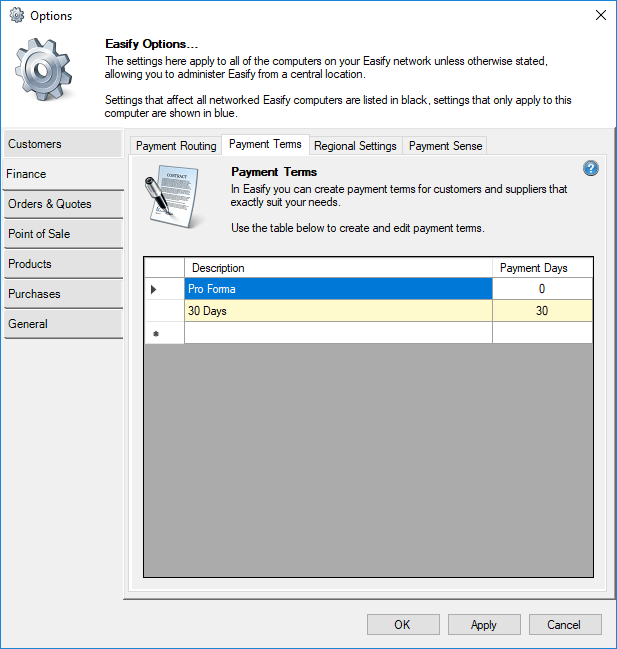Switch to the Regional Settings tab
The height and width of the screenshot is (649, 617).
click(x=355, y=146)
